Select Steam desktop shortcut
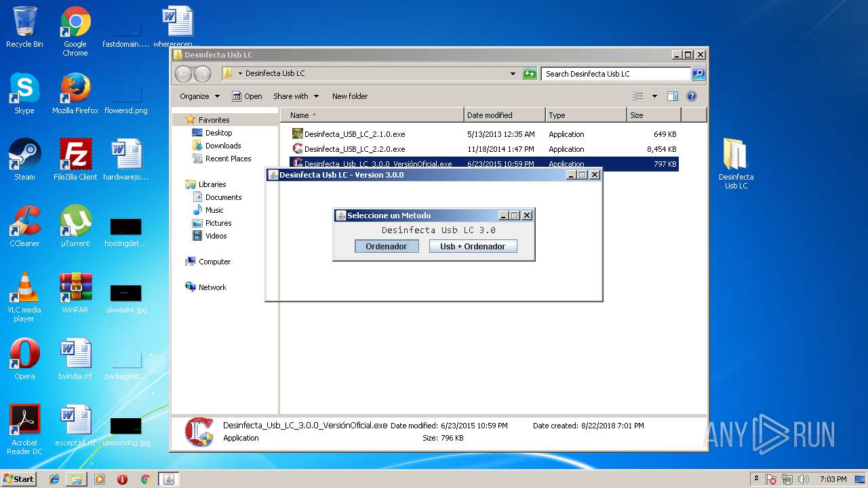The image size is (868, 488). pos(24,160)
